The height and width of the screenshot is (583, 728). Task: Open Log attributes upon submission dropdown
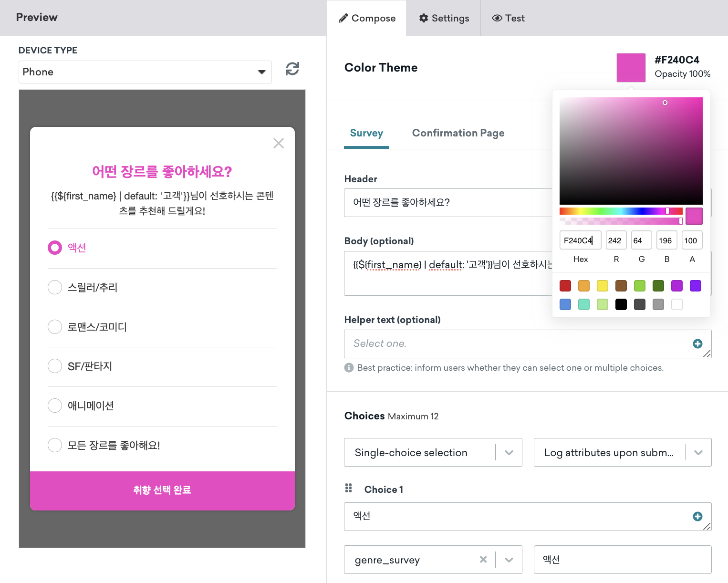[x=623, y=452]
